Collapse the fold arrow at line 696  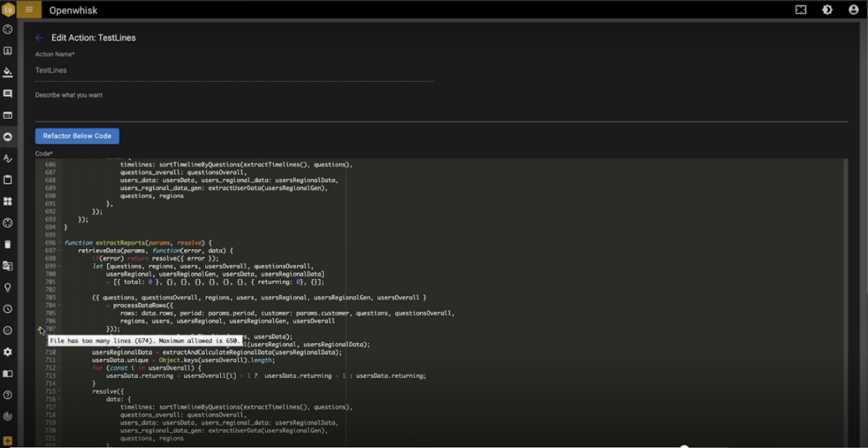coord(59,243)
